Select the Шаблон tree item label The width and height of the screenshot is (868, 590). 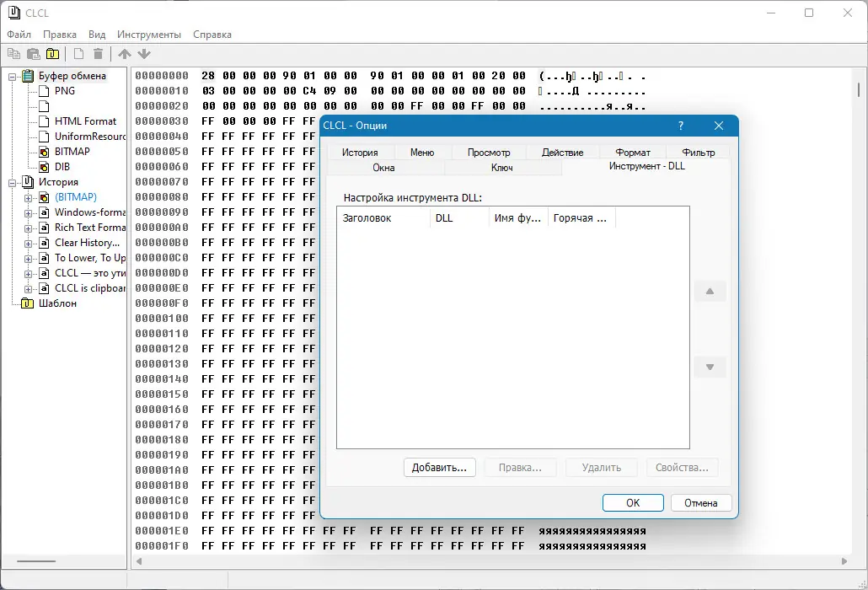click(57, 303)
